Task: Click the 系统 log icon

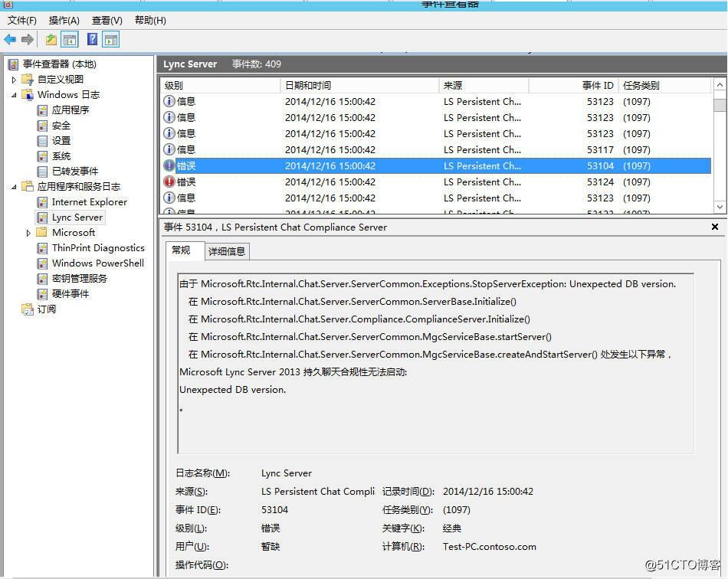Action: click(x=42, y=156)
